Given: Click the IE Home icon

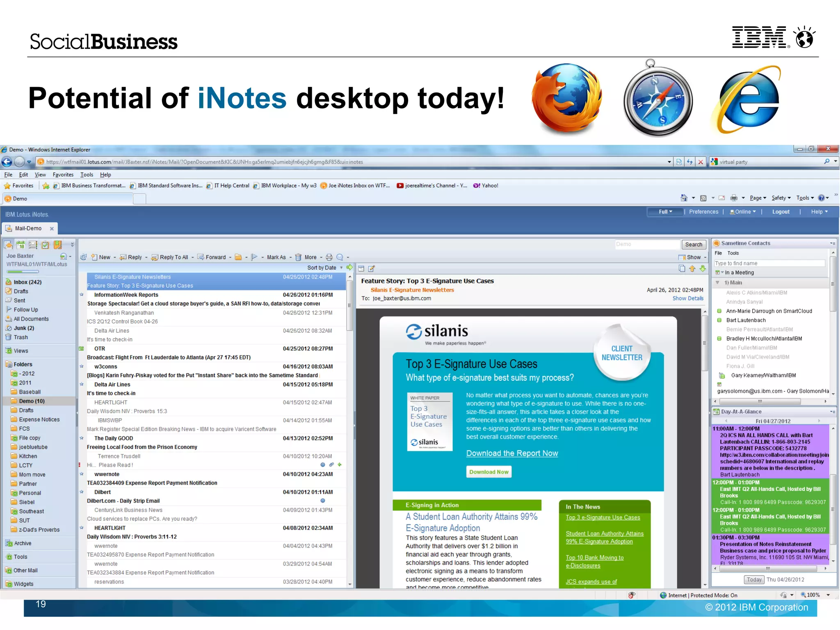Looking at the screenshot, I should click(x=684, y=198).
